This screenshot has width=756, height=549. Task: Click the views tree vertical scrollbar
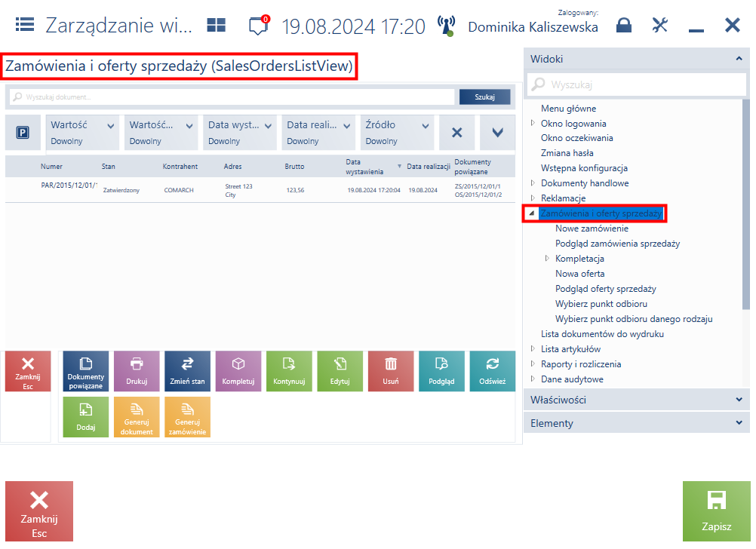pyautogui.click(x=746, y=205)
